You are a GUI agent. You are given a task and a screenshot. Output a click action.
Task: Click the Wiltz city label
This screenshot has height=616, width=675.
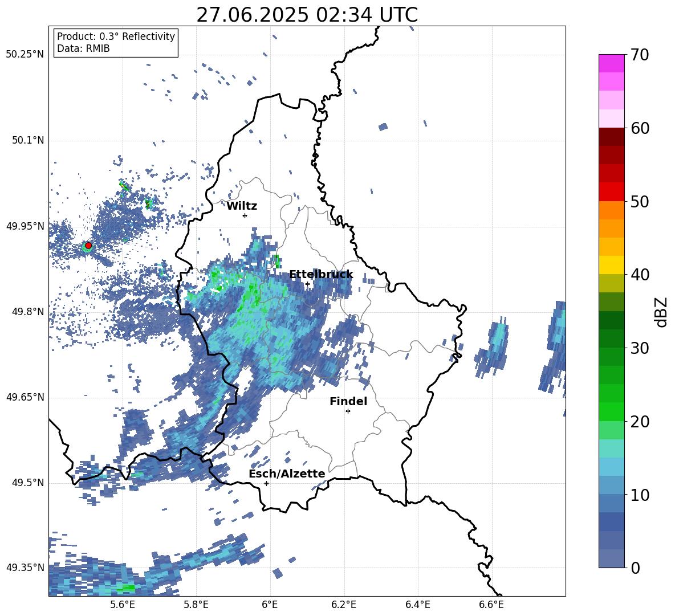(242, 206)
